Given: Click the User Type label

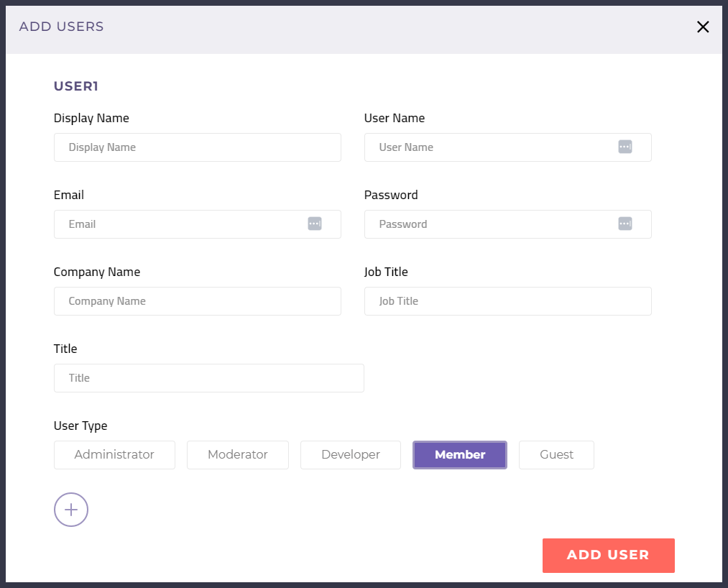Looking at the screenshot, I should click(80, 426).
